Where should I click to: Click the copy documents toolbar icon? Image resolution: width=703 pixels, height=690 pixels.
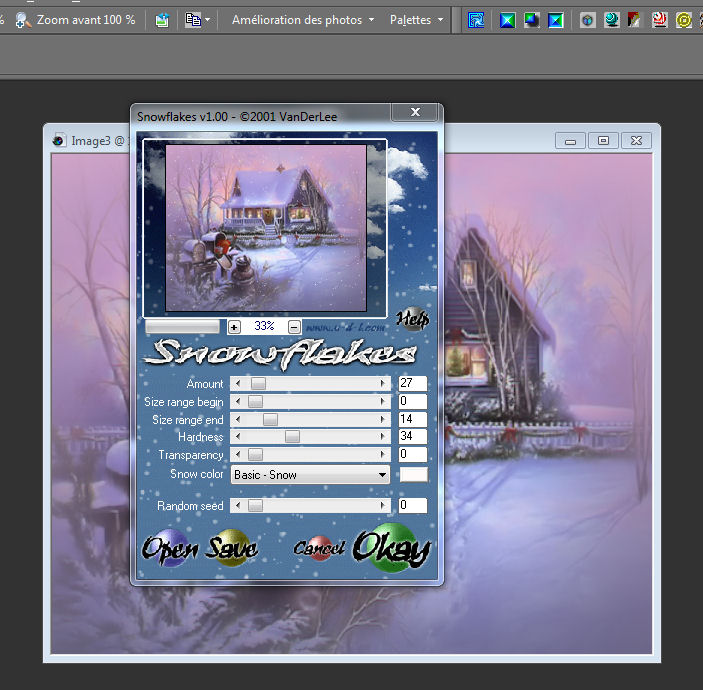click(193, 20)
